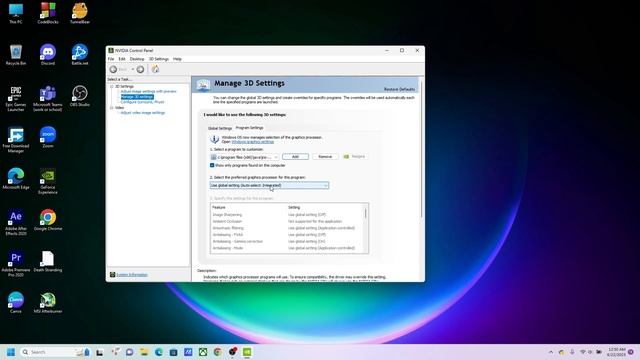
Task: Open GeForce Experience desktop icon
Action: [48, 181]
